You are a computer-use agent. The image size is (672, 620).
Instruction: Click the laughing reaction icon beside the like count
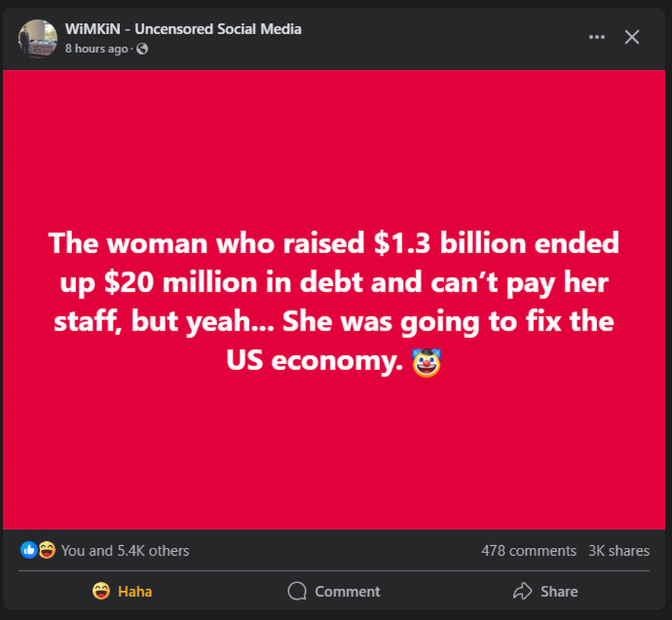(x=47, y=550)
